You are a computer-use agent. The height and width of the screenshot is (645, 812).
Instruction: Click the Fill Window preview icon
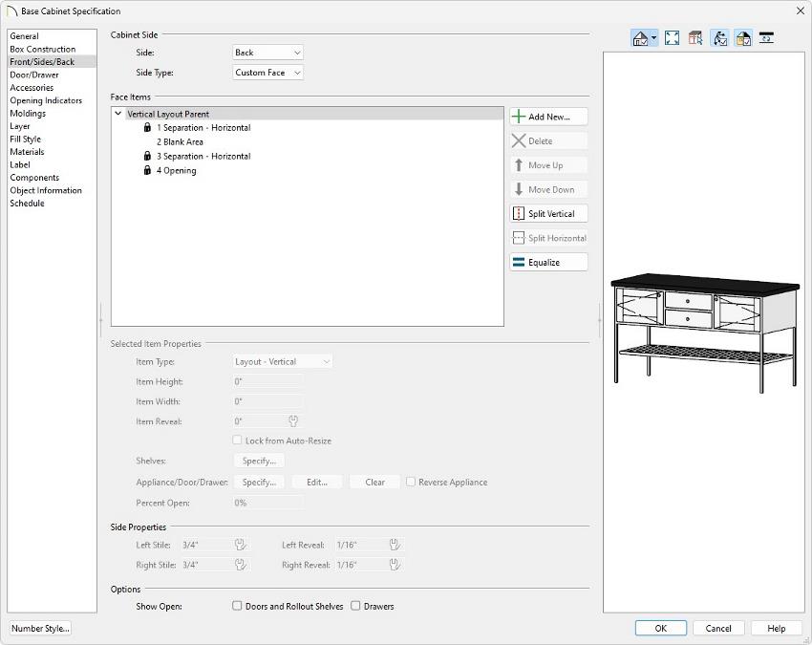[x=672, y=38]
